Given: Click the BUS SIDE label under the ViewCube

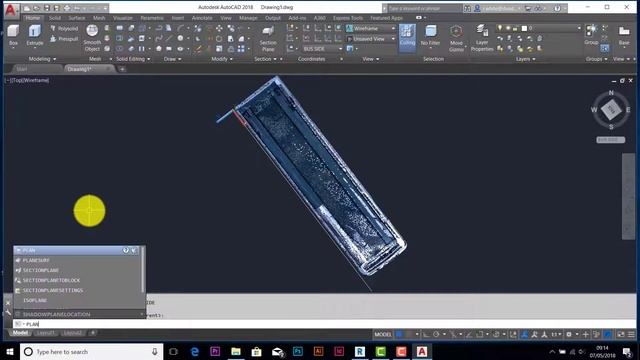Looking at the screenshot, I should click(610, 140).
